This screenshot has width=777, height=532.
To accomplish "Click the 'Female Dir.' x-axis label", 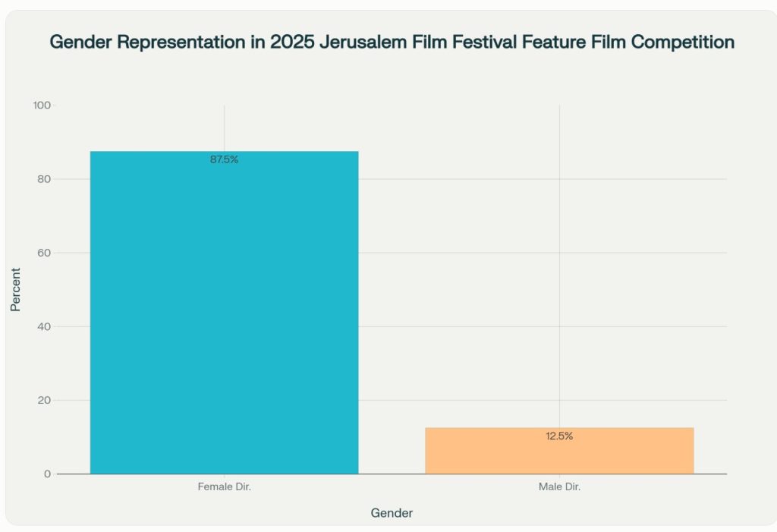I will tap(224, 486).
